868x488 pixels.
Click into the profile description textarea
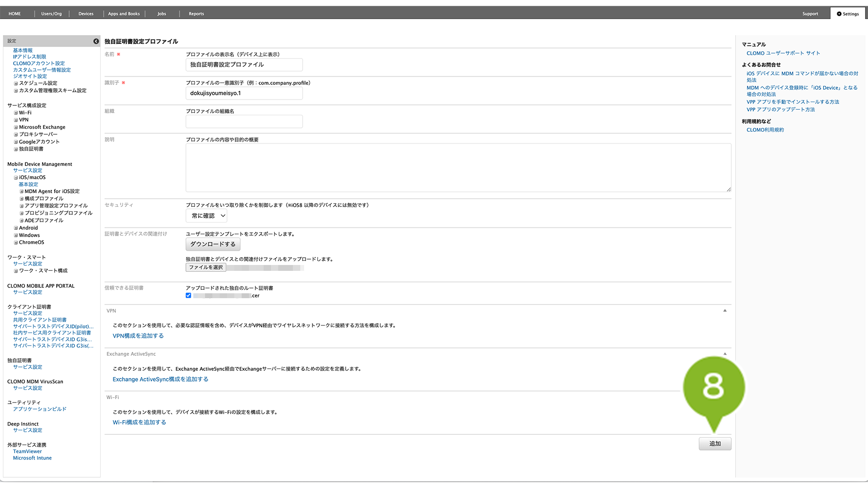[458, 167]
